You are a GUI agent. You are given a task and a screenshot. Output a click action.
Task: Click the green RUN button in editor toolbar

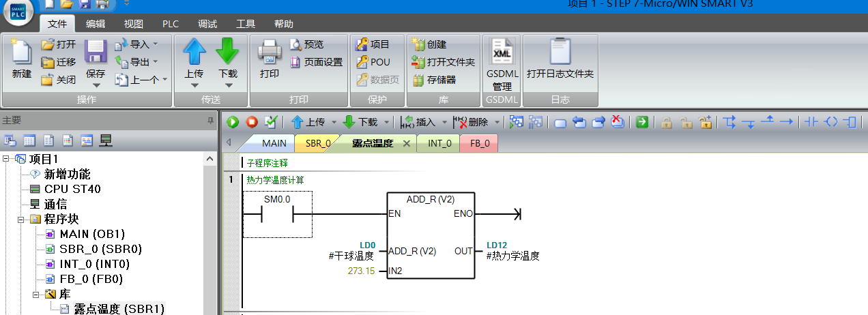(x=233, y=122)
